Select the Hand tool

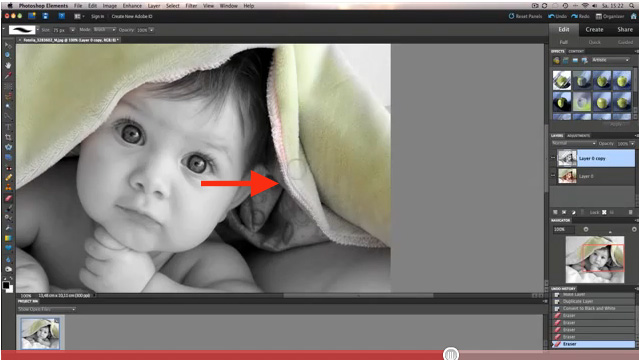click(8, 65)
